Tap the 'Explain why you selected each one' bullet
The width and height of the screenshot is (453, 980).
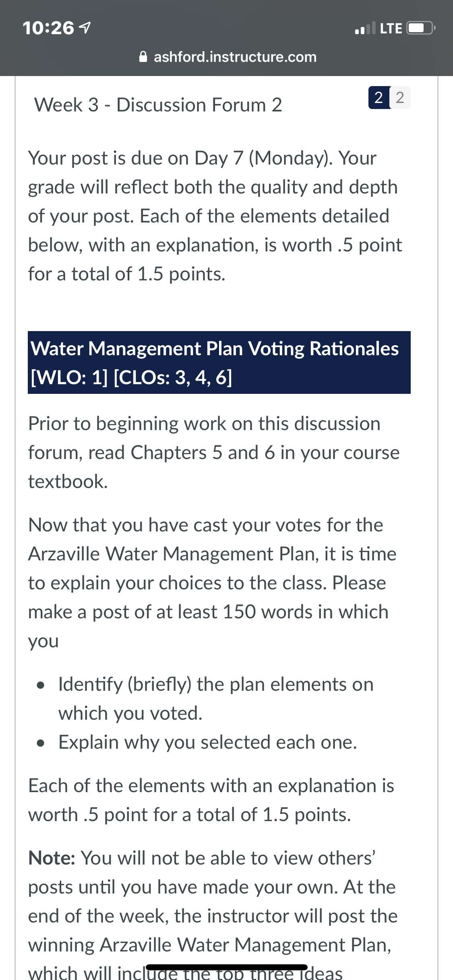[208, 742]
